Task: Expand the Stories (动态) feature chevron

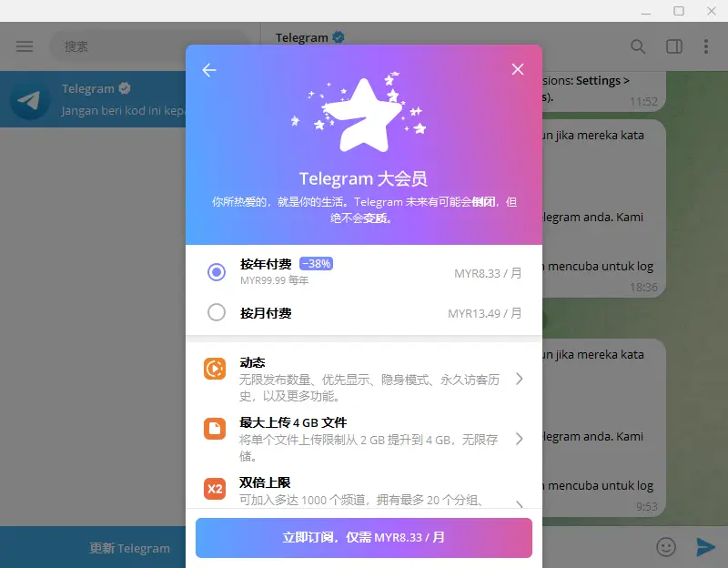Action: (519, 379)
